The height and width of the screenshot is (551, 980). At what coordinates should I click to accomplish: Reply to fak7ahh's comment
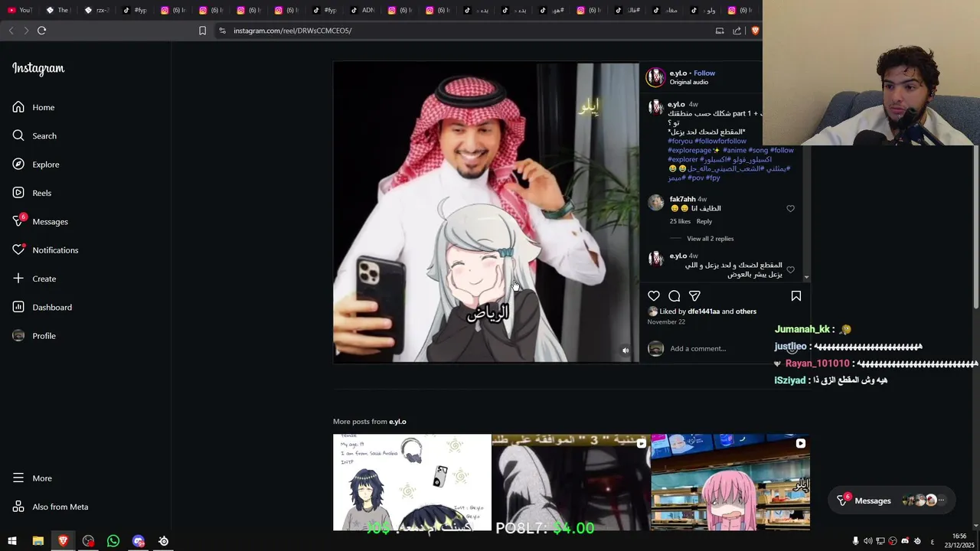tap(704, 221)
